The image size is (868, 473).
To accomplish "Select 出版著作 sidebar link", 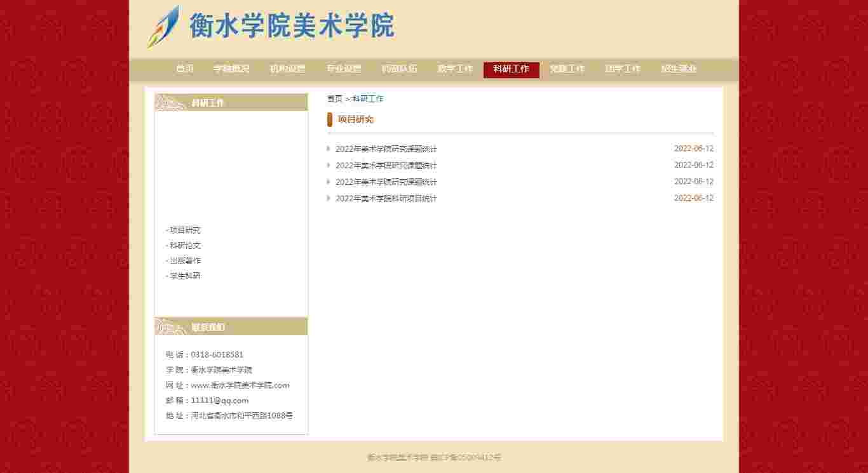I will [185, 260].
